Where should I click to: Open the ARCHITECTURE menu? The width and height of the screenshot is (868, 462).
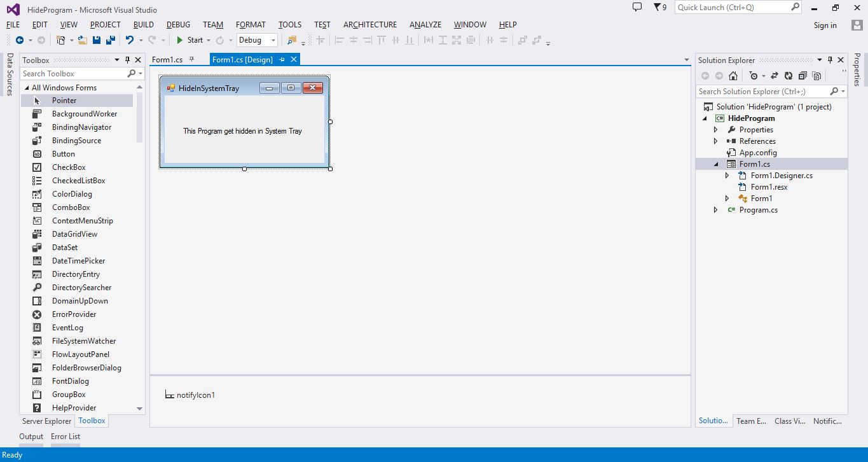369,24
